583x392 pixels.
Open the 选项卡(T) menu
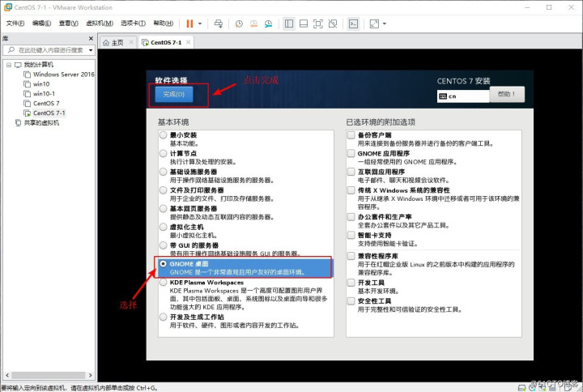pyautogui.click(x=133, y=23)
